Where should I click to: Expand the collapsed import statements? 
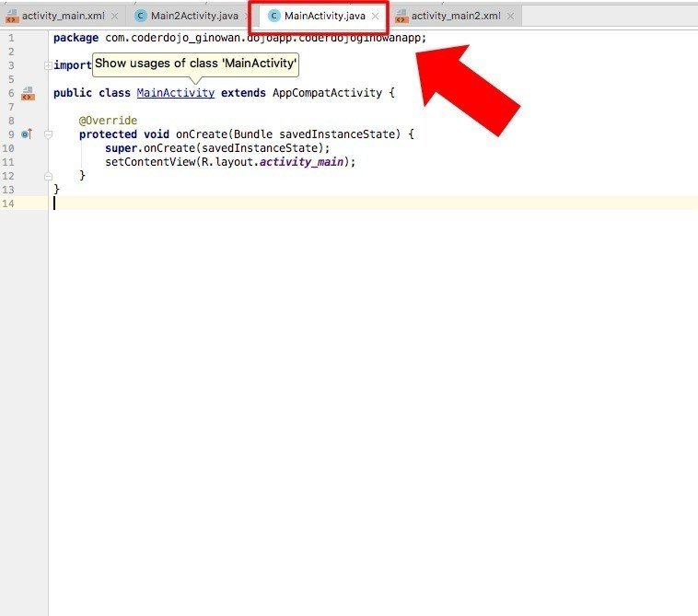48,66
